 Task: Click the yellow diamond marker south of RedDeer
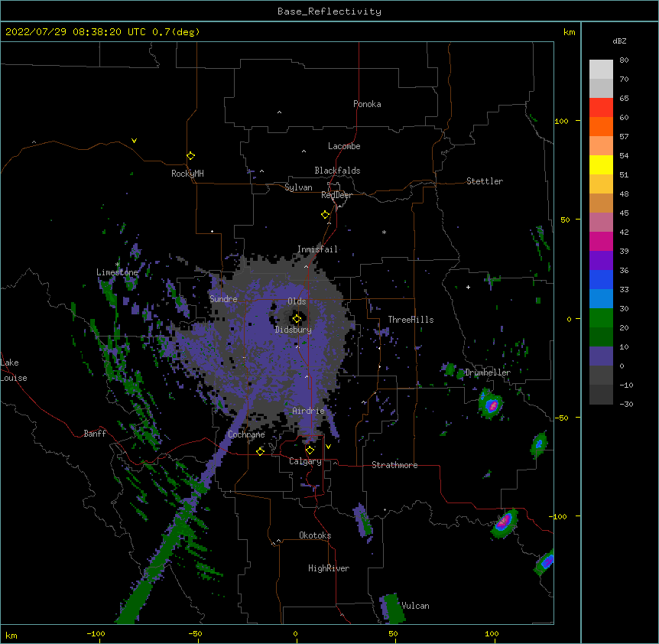pyautogui.click(x=326, y=215)
